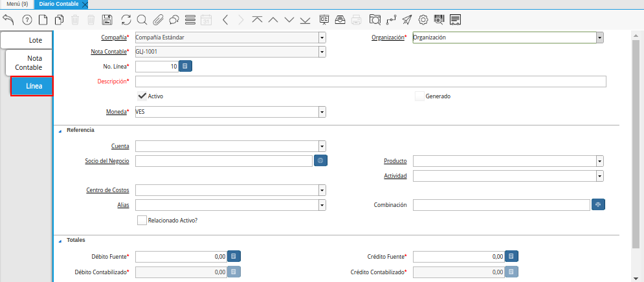Create a new record with the blank page icon
Image resolution: width=644 pixels, height=282 pixels.
[x=43, y=19]
